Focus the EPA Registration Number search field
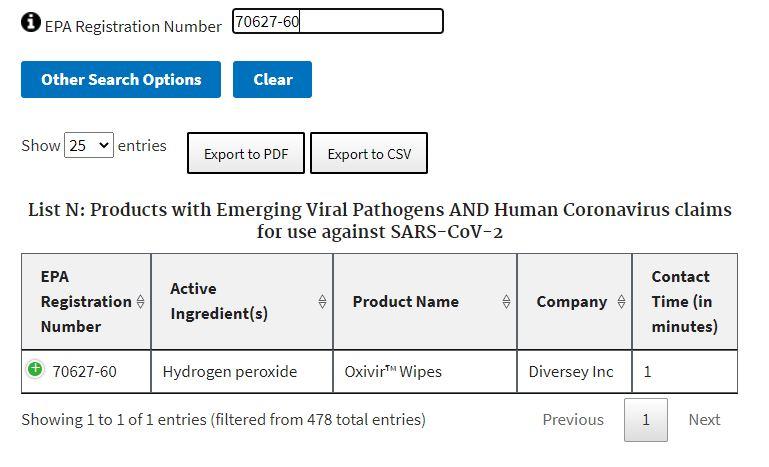Screen dimensions: 769x467 (x=337, y=21)
